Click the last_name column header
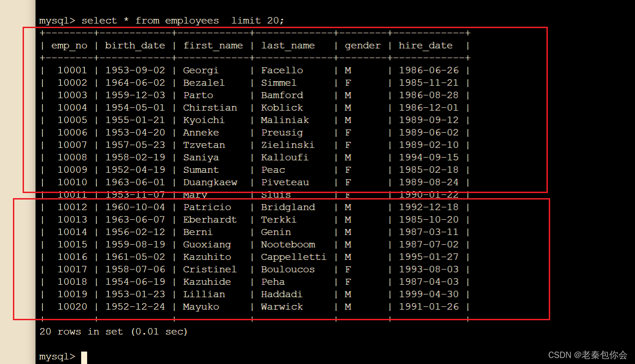The height and width of the screenshot is (364, 635). [x=288, y=46]
